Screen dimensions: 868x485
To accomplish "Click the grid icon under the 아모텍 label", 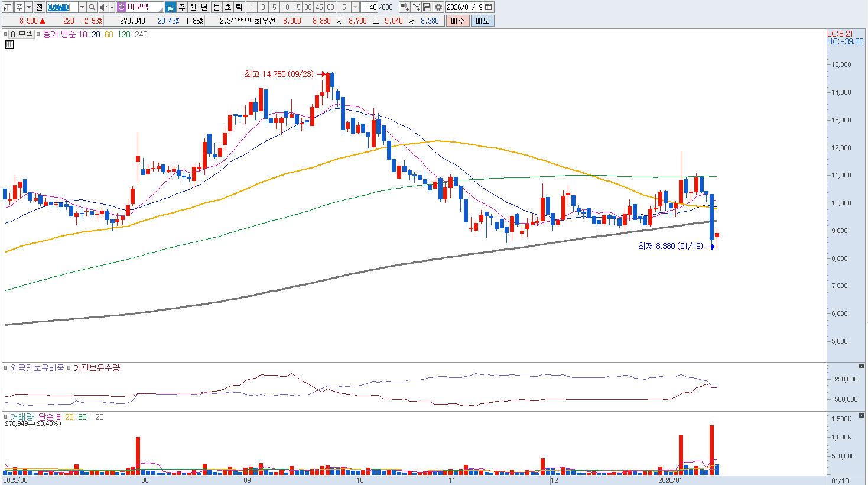I will [9, 44].
